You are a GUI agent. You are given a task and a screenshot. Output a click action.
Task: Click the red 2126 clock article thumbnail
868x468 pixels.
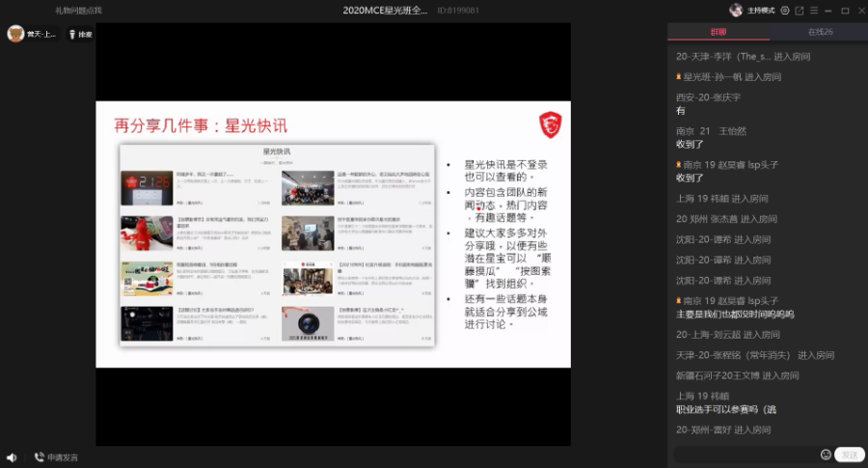pos(147,189)
